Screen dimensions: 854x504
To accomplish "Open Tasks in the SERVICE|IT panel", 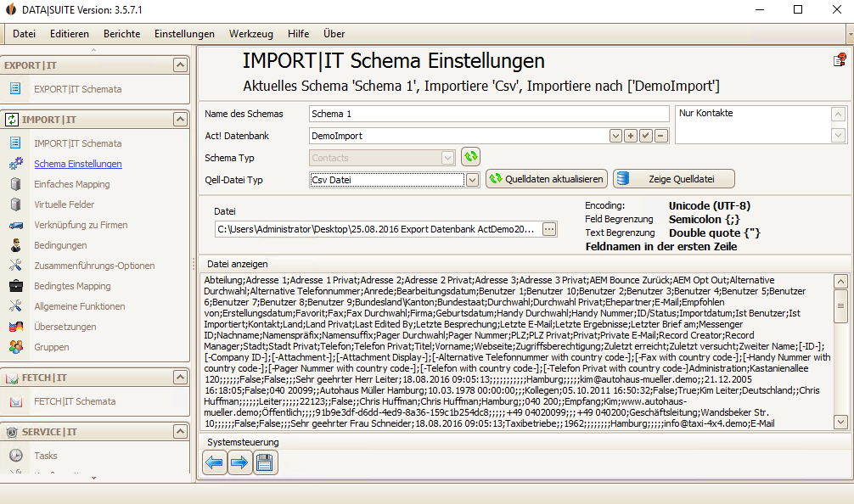I will [x=46, y=456].
